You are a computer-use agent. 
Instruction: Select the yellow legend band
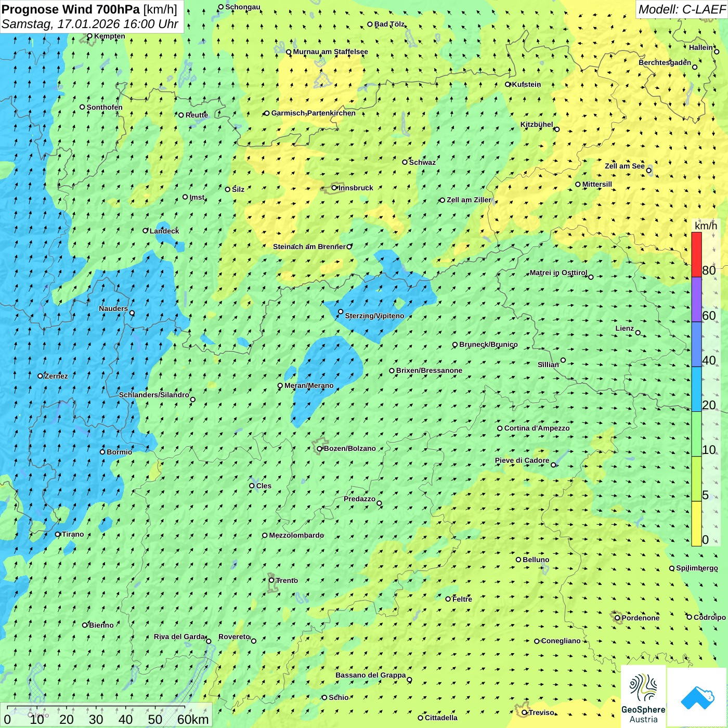tap(696, 524)
